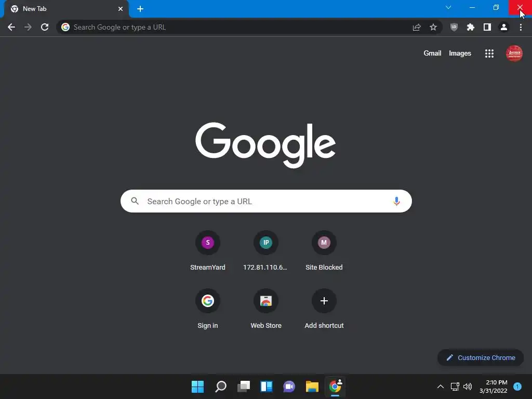
Task: Click the Google icon in address bar
Action: coord(65,27)
